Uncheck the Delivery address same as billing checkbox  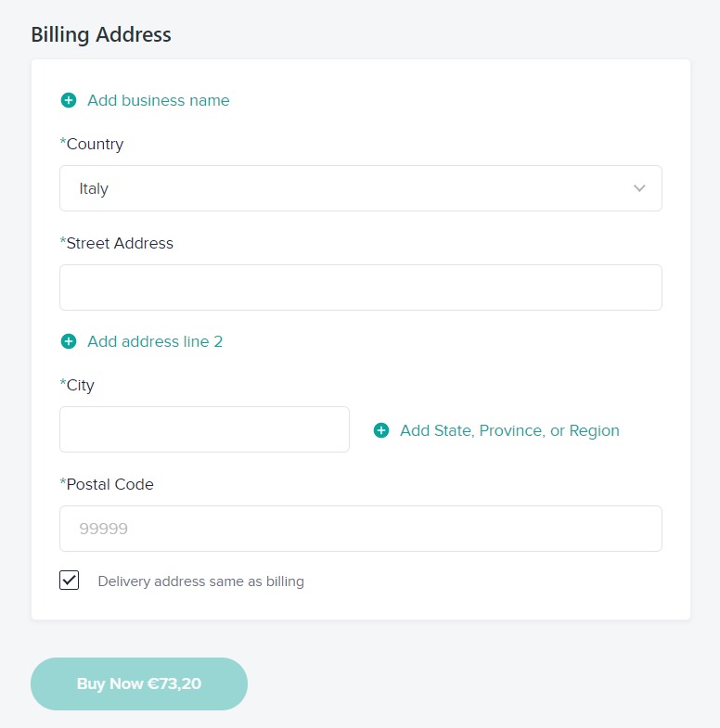(x=70, y=581)
